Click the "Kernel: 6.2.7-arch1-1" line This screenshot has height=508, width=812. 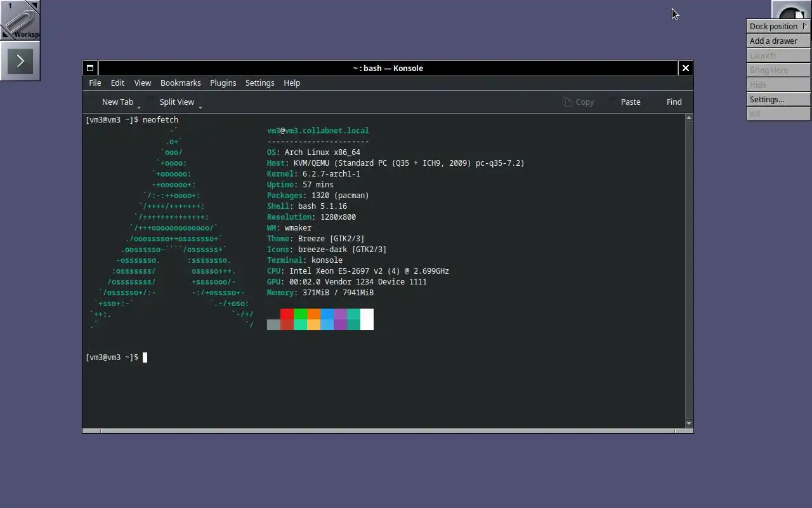coord(313,174)
